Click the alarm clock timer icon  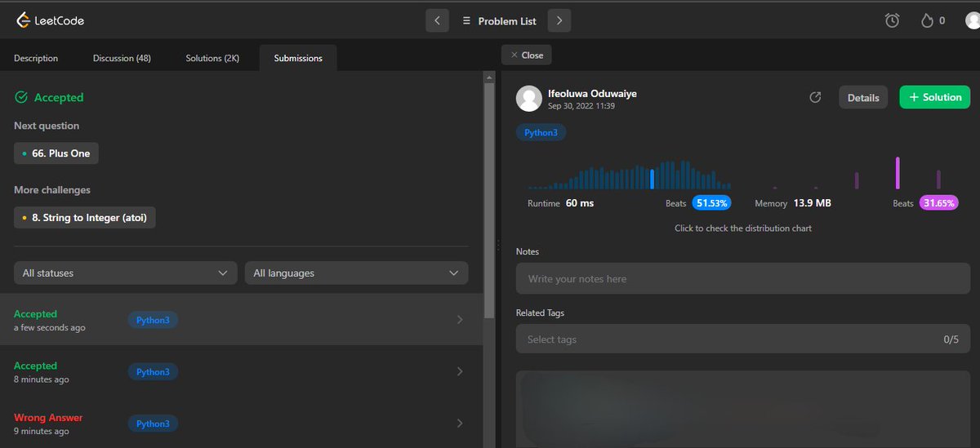coord(893,20)
